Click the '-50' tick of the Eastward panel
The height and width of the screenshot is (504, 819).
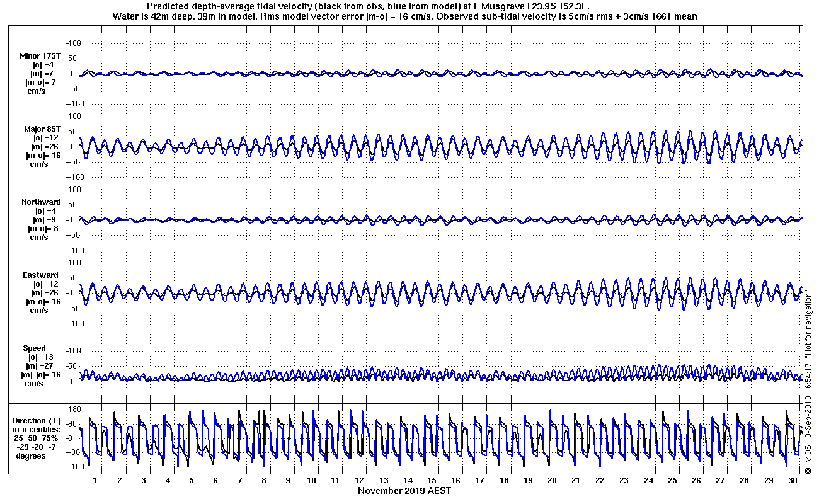click(75, 308)
